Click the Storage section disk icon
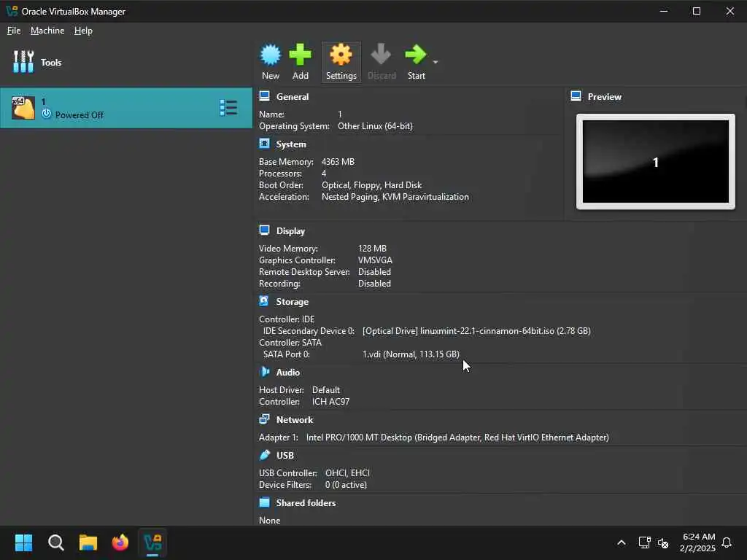 [264, 301]
